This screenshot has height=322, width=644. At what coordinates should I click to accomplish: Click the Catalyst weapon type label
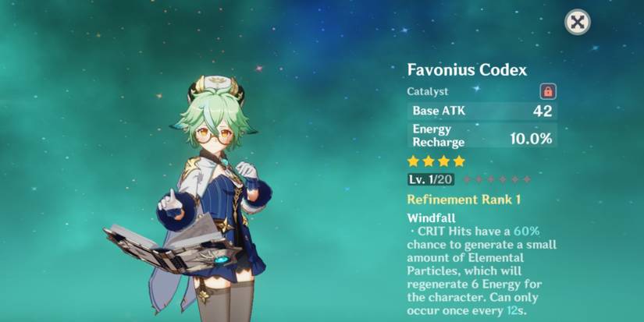click(x=428, y=91)
